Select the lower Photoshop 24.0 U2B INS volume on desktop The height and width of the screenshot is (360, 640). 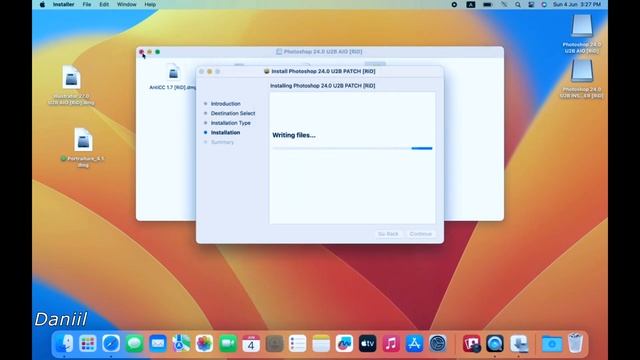[x=582, y=79]
